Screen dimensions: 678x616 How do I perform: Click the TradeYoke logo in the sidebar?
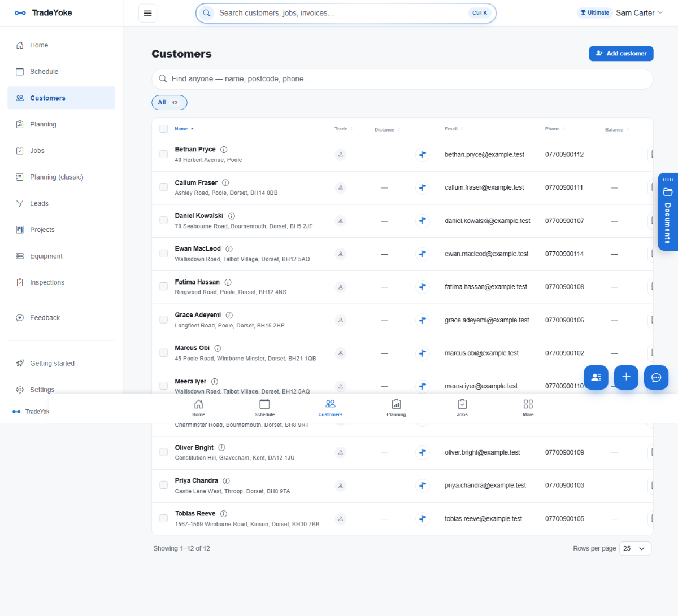pos(44,12)
